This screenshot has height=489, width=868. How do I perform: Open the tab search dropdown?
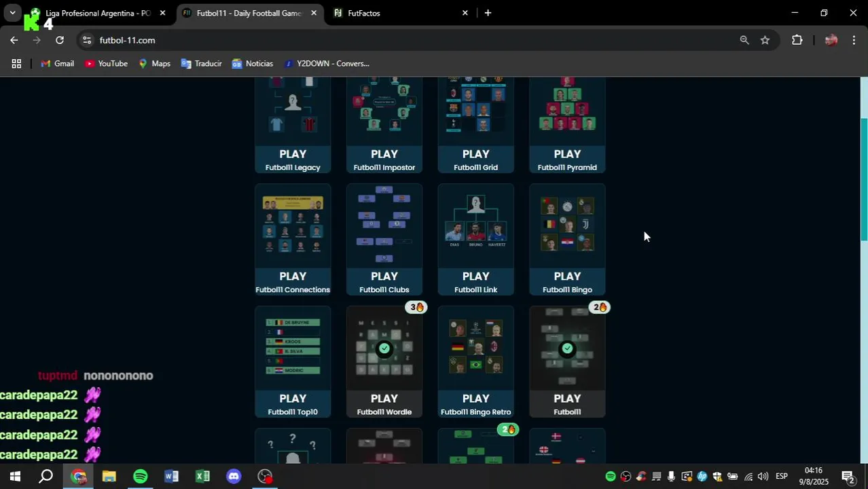(12, 13)
